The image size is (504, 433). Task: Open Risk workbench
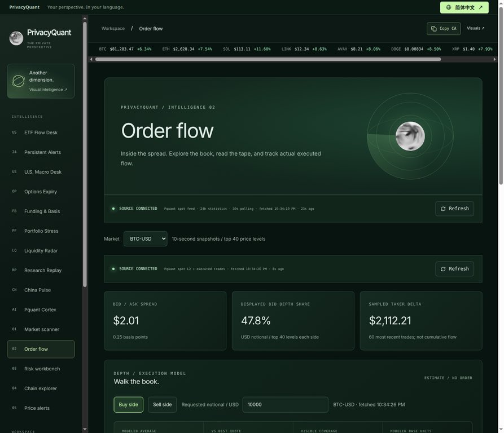coord(41,369)
